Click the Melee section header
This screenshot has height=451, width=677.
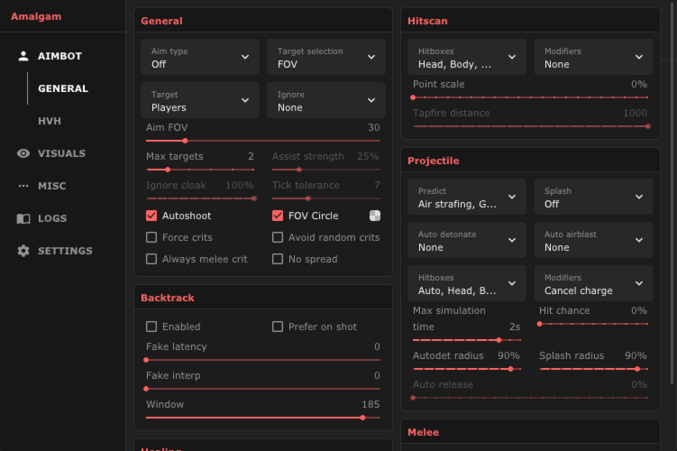[423, 432]
